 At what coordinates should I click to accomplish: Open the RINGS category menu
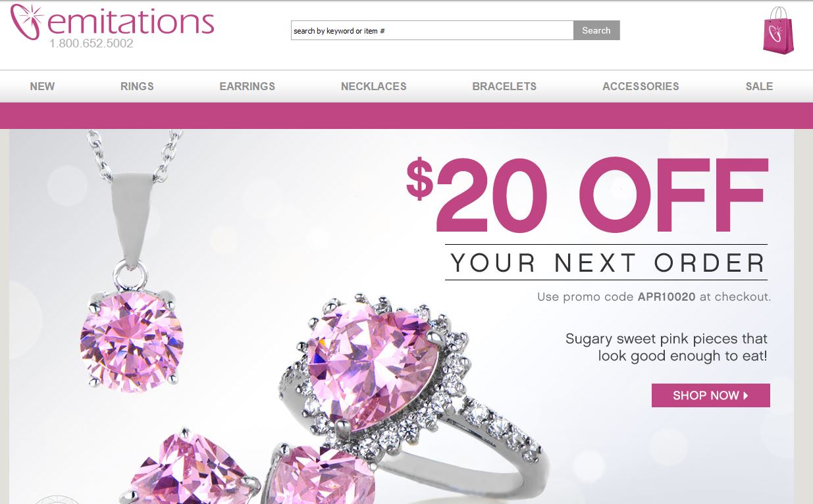[137, 86]
